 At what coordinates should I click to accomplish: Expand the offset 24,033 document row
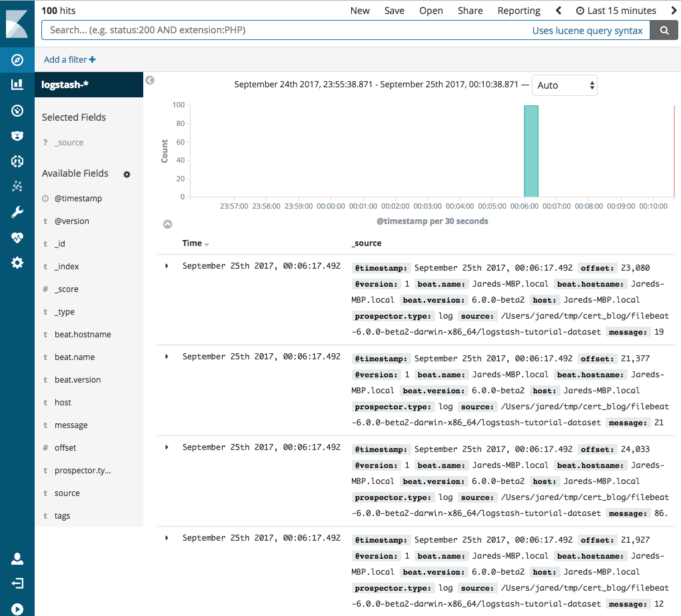(167, 447)
